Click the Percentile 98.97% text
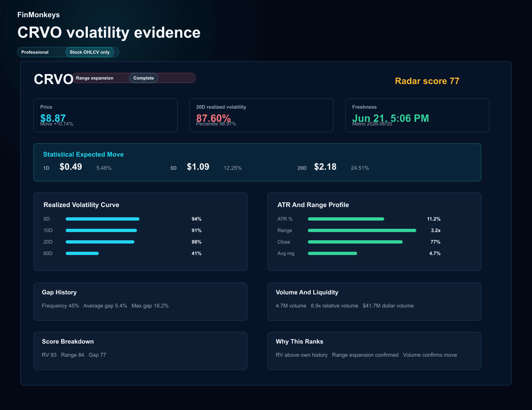The width and height of the screenshot is (532, 410). (x=216, y=124)
